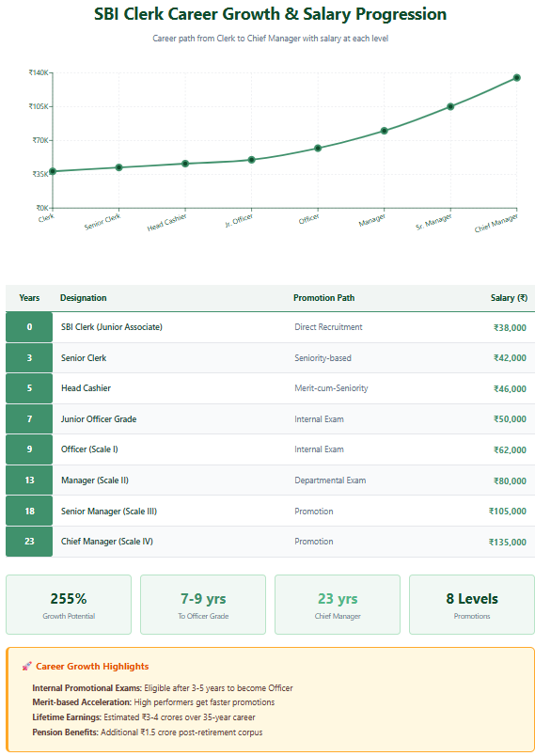The width and height of the screenshot is (535, 756).
Task: Click the ₹105K y-axis label
Action: 39,106
